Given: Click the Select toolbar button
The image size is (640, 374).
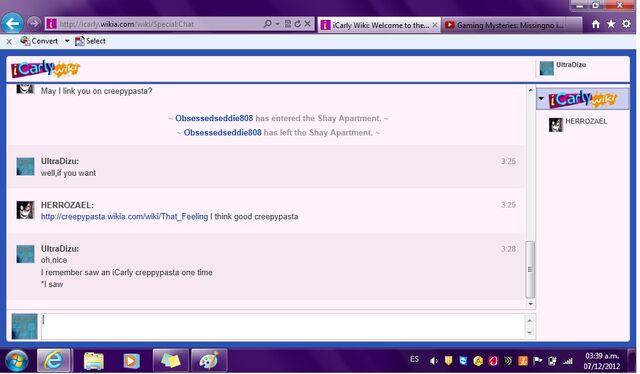Looking at the screenshot, I should [90, 41].
